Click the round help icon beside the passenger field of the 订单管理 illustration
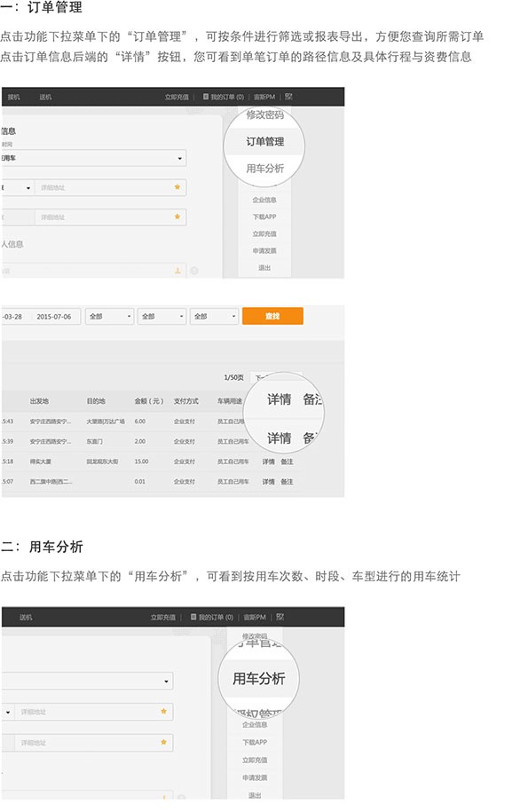Viewport: 528px width, 812px height. (x=194, y=271)
